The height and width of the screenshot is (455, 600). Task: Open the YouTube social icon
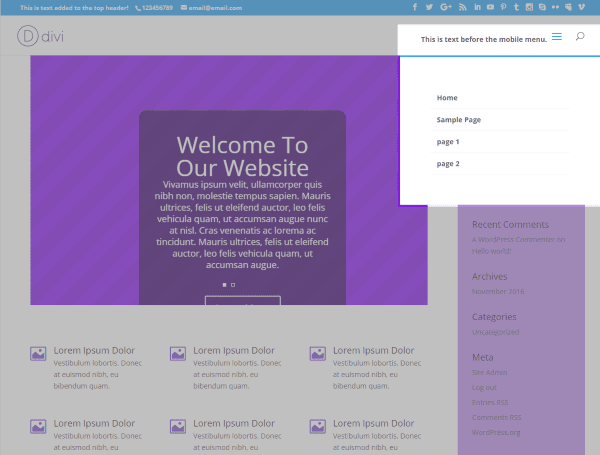point(490,8)
